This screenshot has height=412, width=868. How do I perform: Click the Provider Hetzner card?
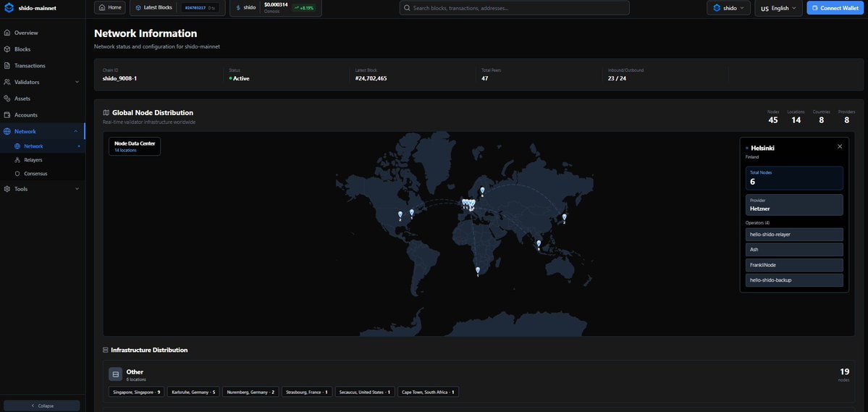click(x=794, y=205)
